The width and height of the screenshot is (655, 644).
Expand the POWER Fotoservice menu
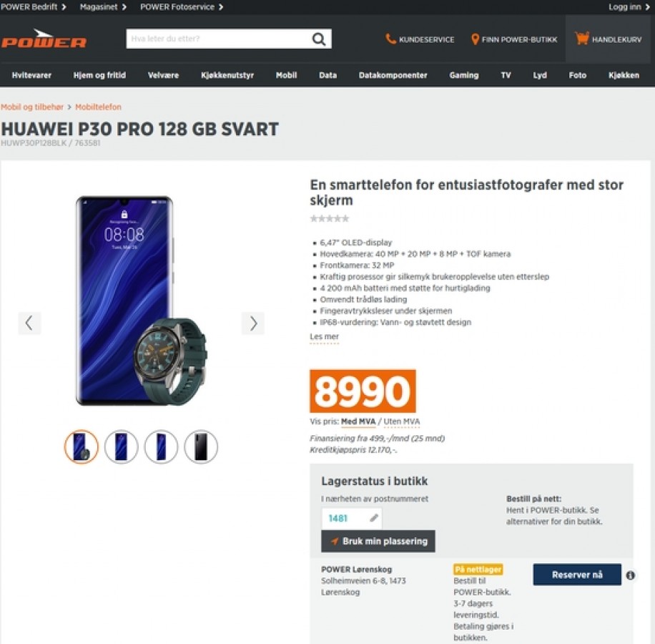(x=182, y=6)
